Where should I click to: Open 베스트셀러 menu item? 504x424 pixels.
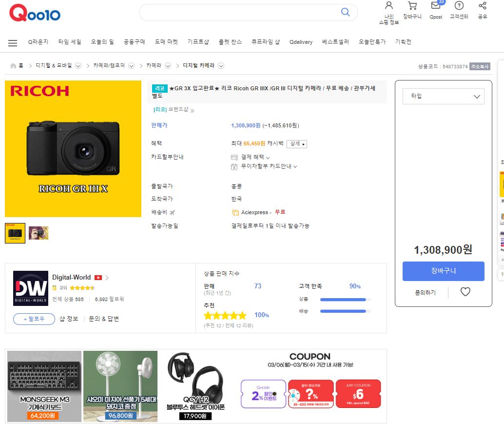point(335,42)
